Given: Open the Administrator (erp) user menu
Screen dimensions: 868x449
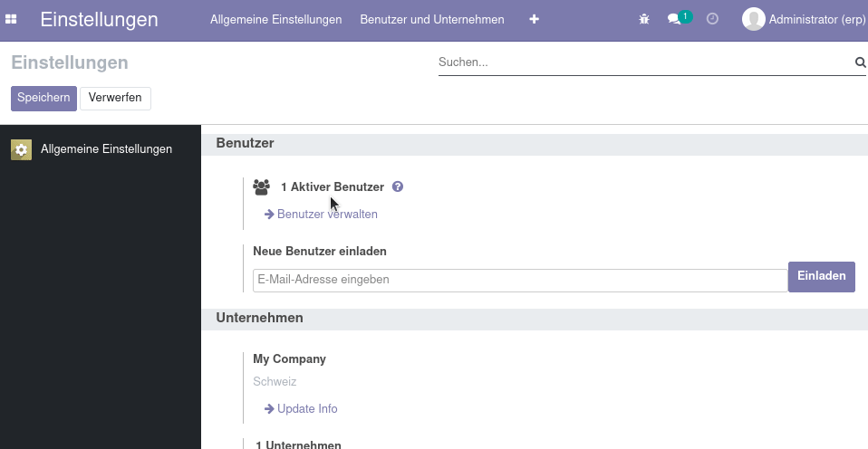Looking at the screenshot, I should pyautogui.click(x=805, y=19).
